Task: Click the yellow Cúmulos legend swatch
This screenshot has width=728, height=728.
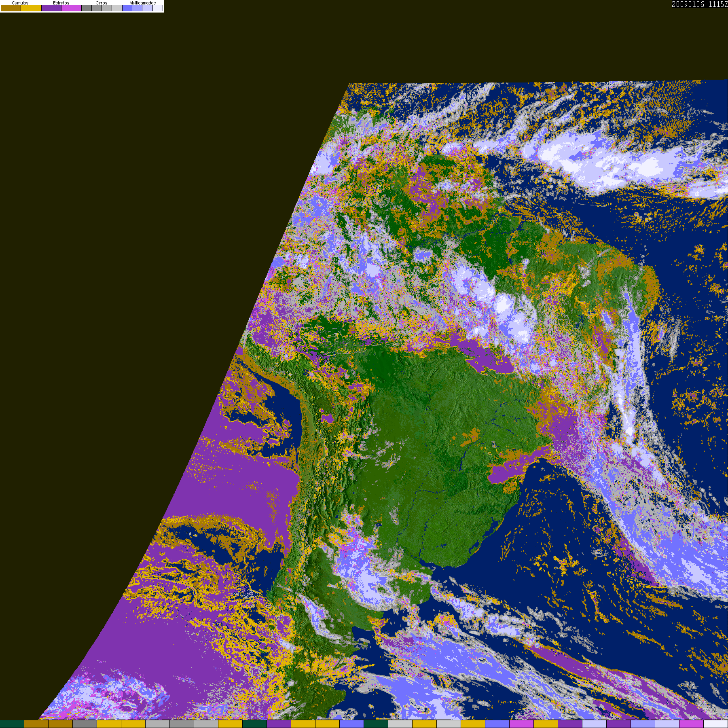Action: pos(31,8)
